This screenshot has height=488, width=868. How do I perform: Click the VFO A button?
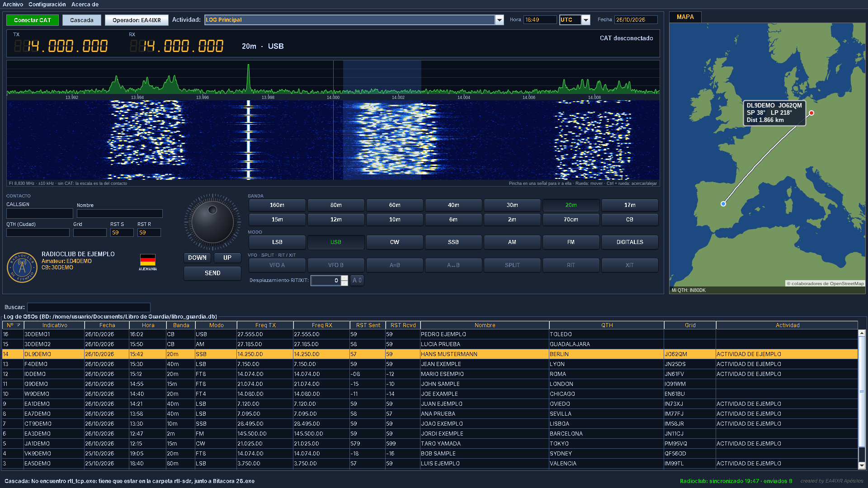pyautogui.click(x=277, y=265)
